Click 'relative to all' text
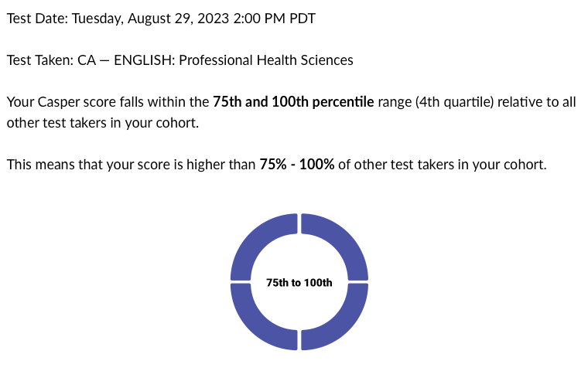588x378 pixels. coord(537,102)
